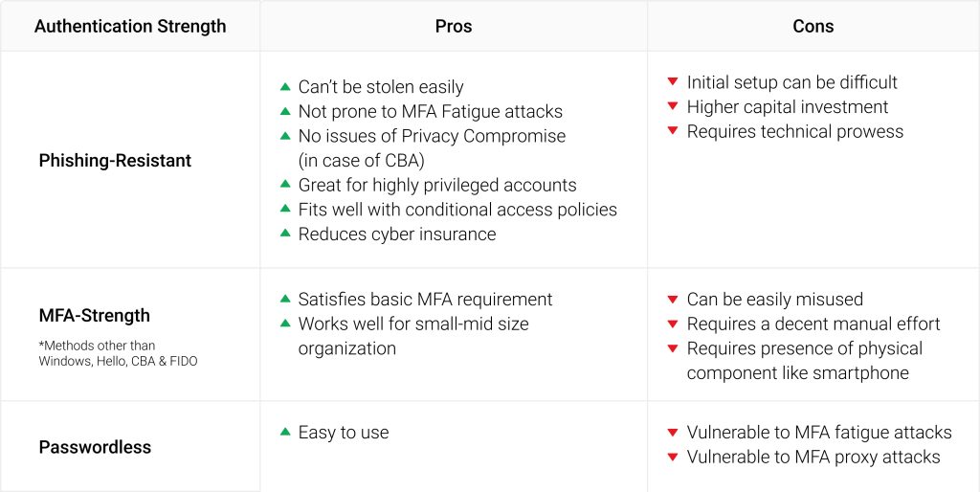980x492 pixels.
Task: Click green triangle next to "Great for highly privileged accounts"
Action: [285, 185]
